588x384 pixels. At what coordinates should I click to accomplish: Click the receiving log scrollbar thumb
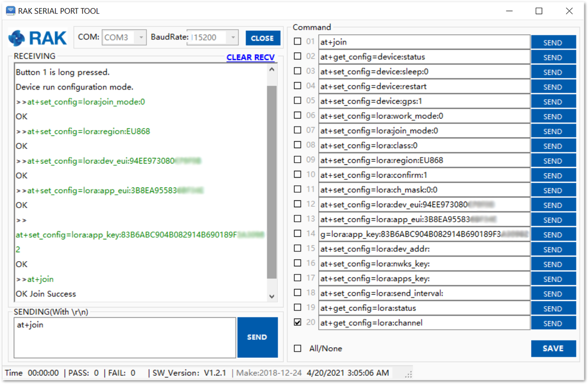(272, 182)
